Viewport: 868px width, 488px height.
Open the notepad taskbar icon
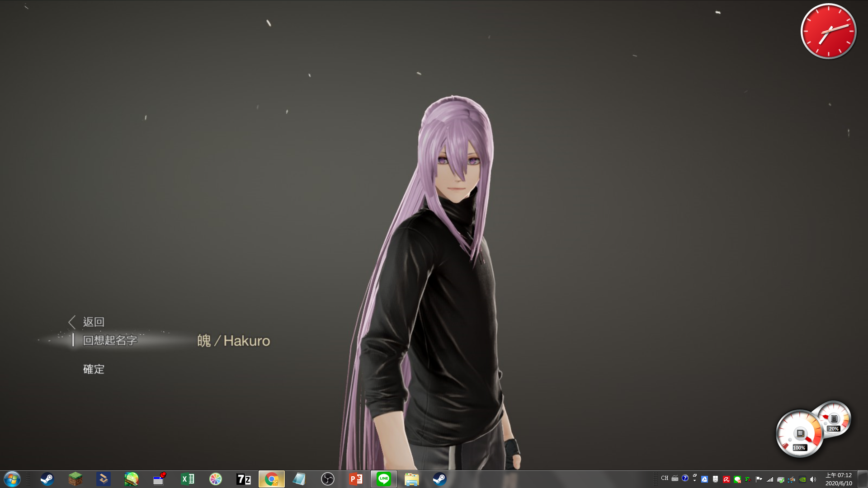tap(299, 479)
